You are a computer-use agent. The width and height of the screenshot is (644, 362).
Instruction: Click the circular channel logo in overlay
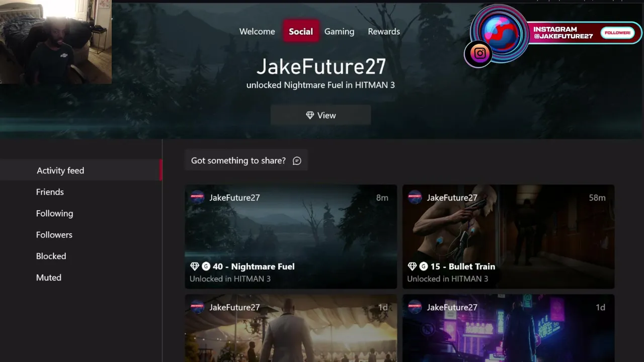pos(500,33)
